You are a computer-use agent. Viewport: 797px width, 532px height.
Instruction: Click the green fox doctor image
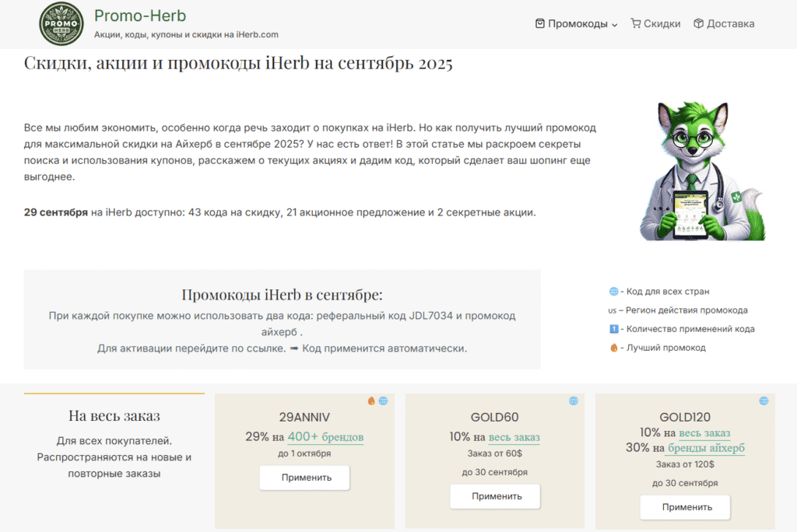pos(700,171)
